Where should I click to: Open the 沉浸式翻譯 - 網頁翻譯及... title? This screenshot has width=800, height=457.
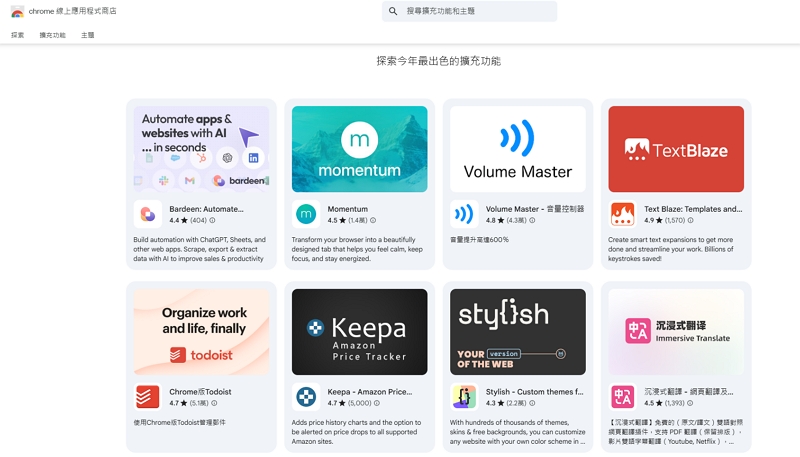pos(689,392)
